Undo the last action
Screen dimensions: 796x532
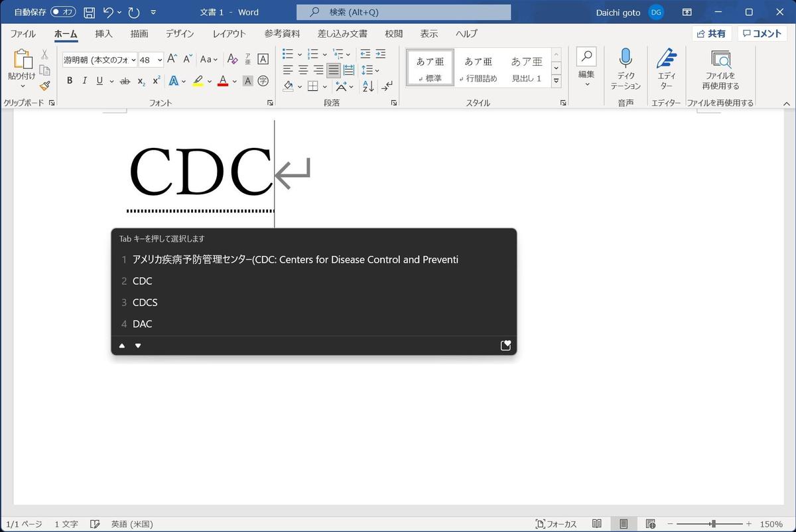108,12
